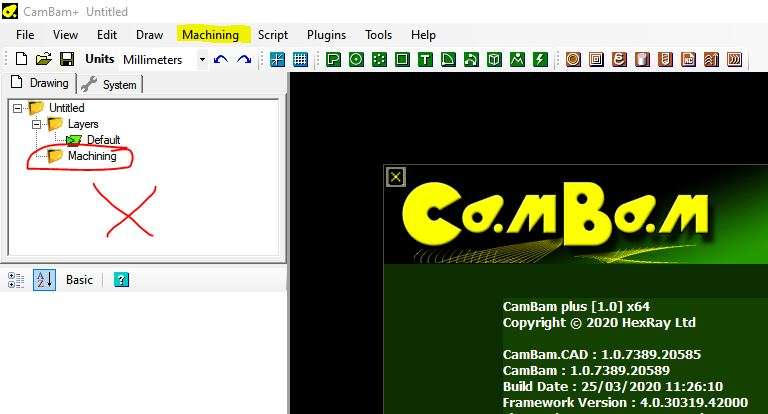Switch to the Drawing tab
Screen dimensions: 768x414
pyautogui.click(x=41, y=83)
